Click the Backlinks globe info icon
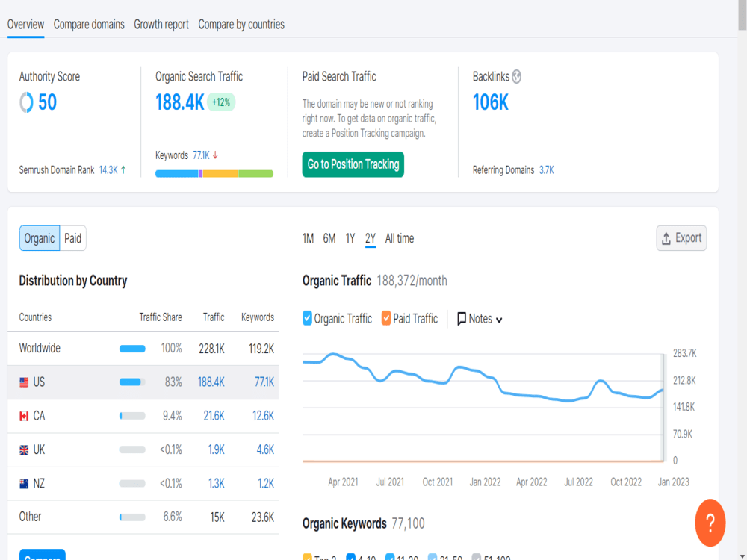This screenshot has height=560, width=747. click(516, 76)
